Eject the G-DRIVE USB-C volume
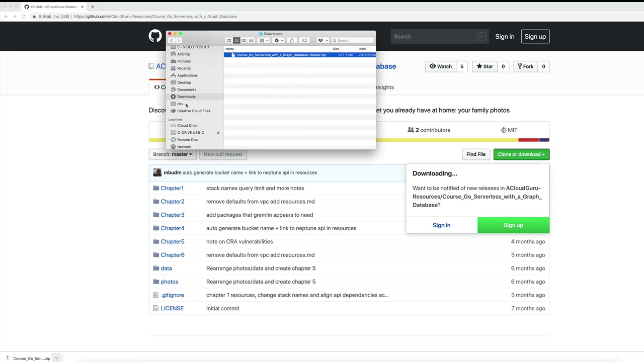 218,133
